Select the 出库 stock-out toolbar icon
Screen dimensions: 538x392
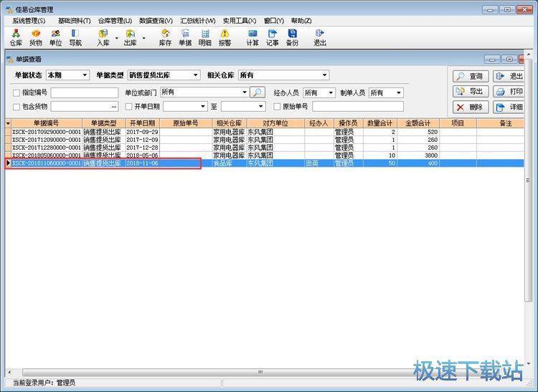[130, 38]
